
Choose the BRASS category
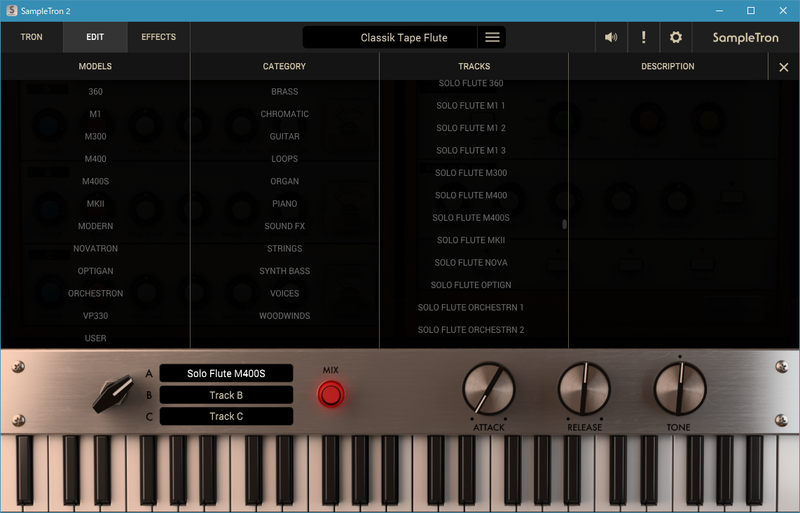point(285,91)
